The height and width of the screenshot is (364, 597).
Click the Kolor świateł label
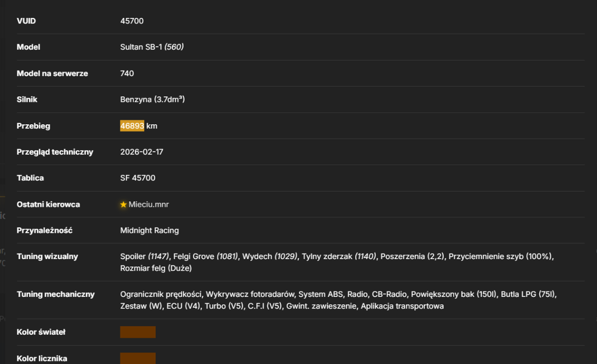(41, 332)
